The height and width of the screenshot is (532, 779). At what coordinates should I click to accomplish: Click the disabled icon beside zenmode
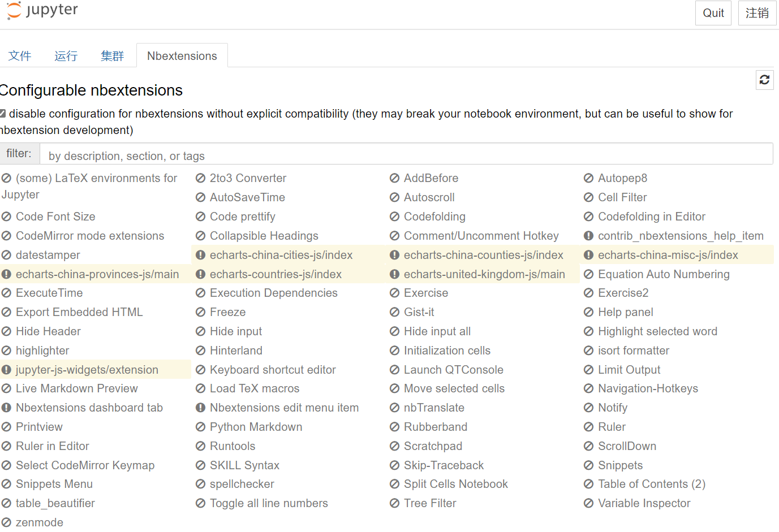click(6, 522)
